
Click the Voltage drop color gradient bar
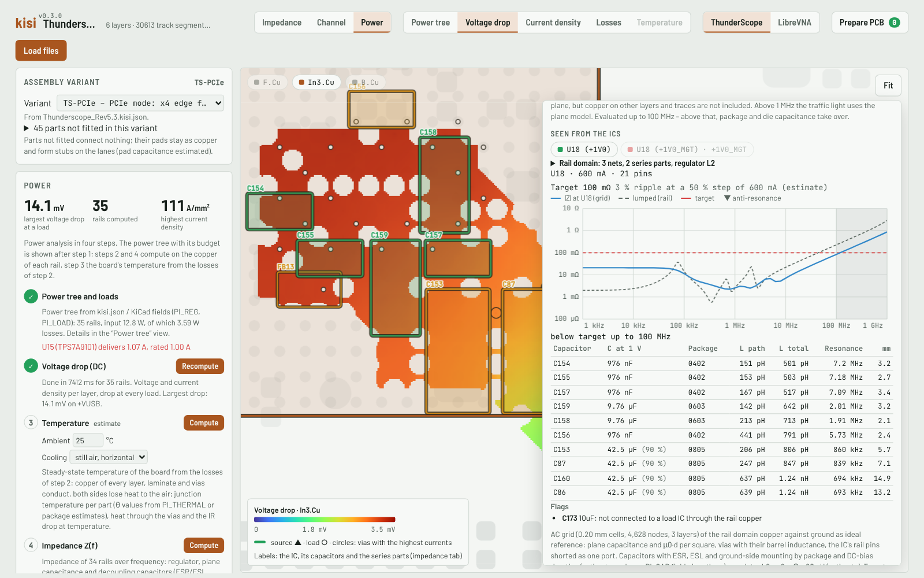coord(325,520)
